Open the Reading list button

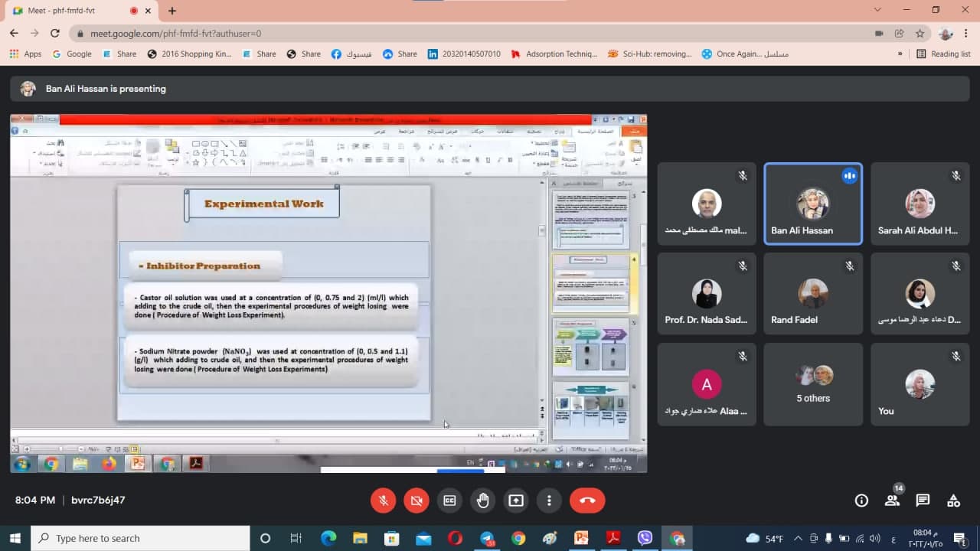click(x=943, y=54)
